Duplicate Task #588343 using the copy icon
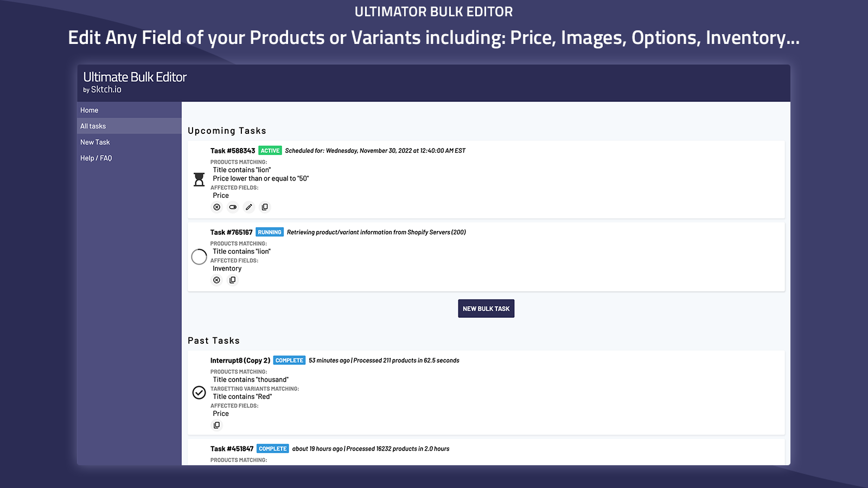868x488 pixels. tap(265, 207)
